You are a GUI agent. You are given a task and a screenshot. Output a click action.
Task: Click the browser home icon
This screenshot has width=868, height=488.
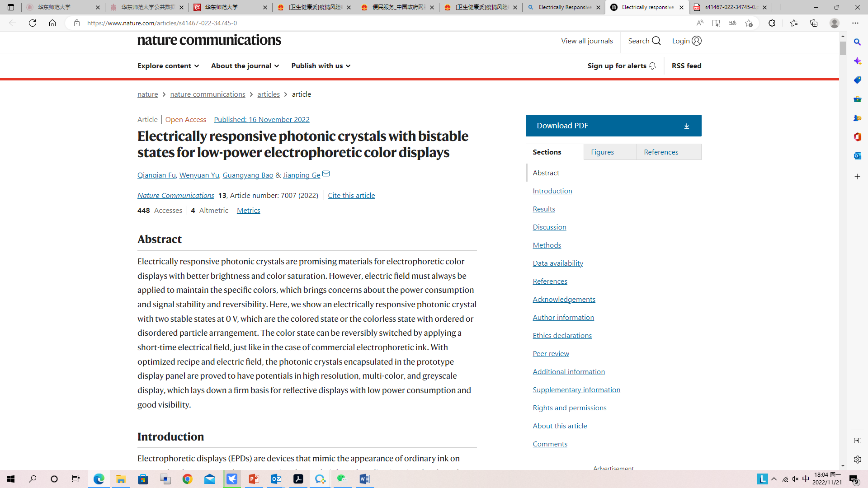52,23
